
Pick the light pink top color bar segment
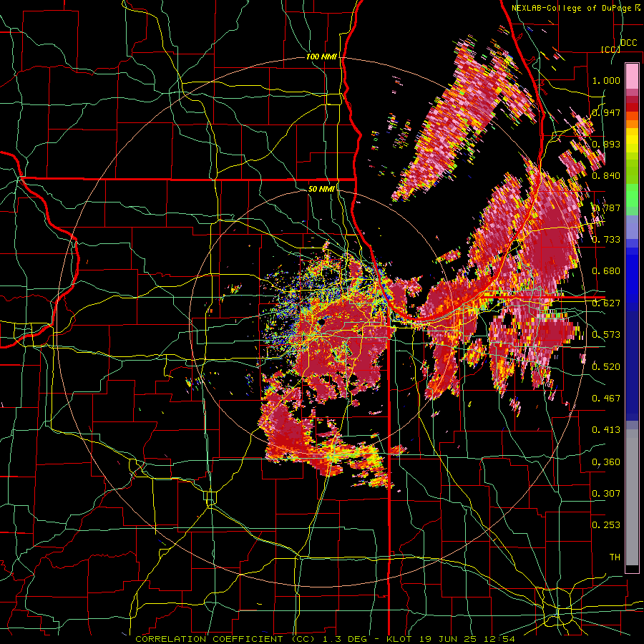[x=632, y=76]
